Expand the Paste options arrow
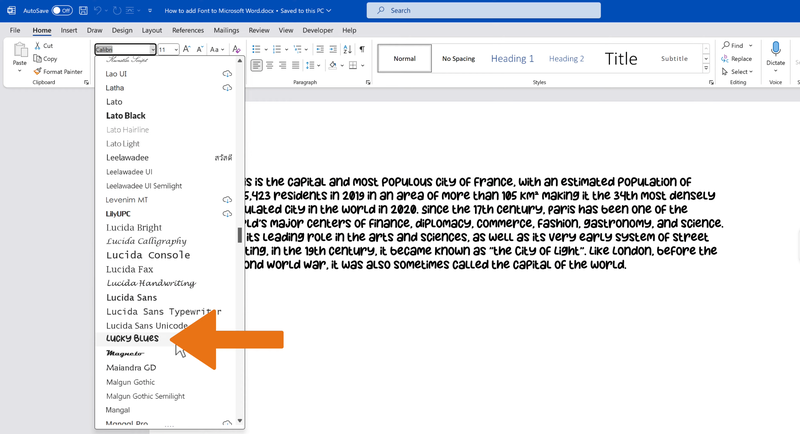 tap(20, 70)
